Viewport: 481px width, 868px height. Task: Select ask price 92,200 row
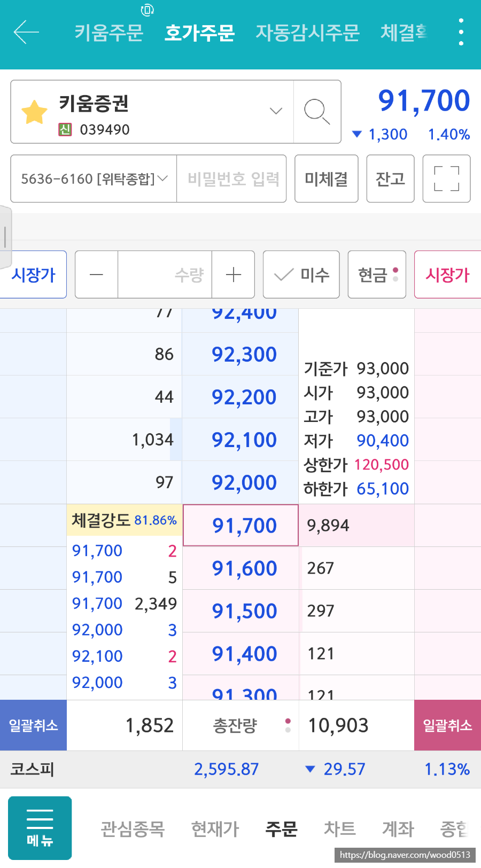click(x=241, y=397)
